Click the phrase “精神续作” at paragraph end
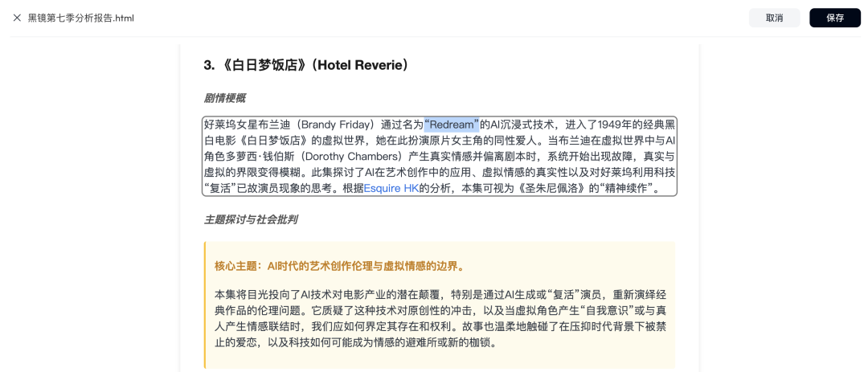This screenshot has height=372, width=868. (623, 188)
